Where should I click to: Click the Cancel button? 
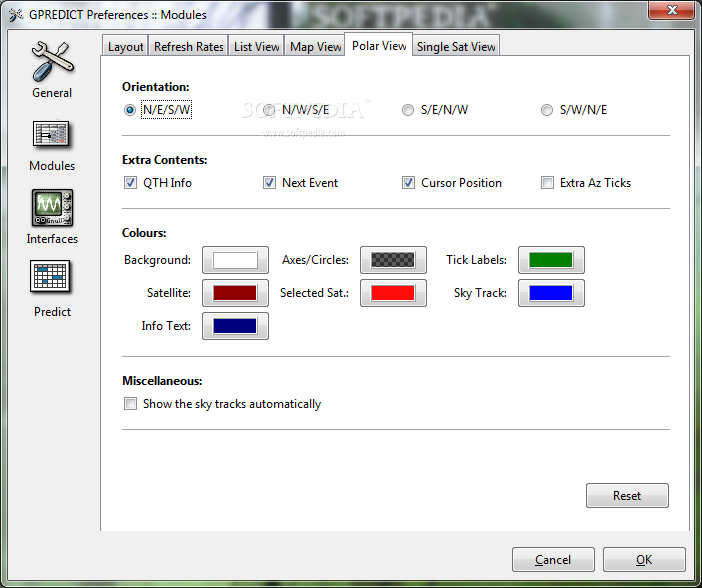(x=553, y=559)
